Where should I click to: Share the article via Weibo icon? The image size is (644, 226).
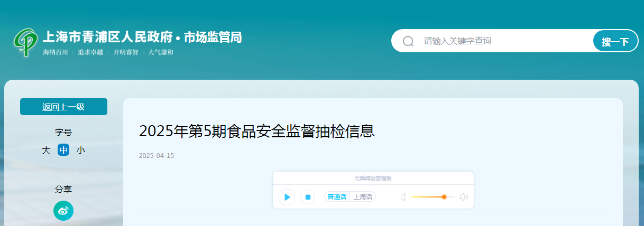click(63, 211)
